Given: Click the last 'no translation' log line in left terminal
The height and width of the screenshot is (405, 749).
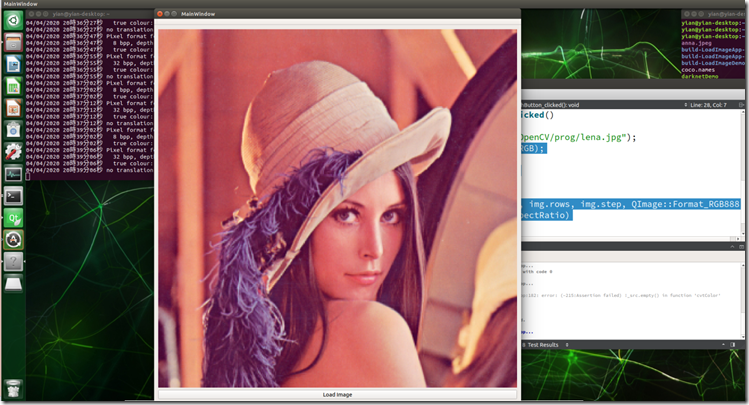Looking at the screenshot, I should pos(89,170).
